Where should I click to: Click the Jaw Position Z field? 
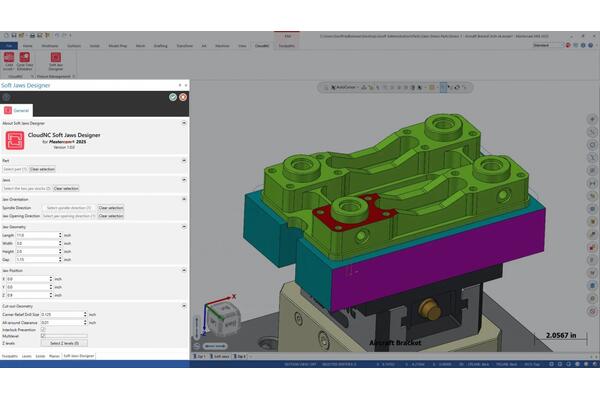click(x=28, y=295)
